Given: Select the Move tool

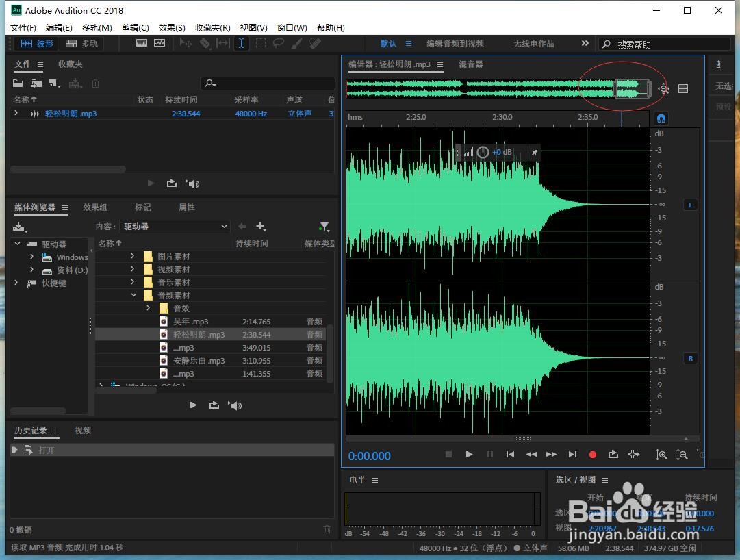Looking at the screenshot, I should click(186, 43).
